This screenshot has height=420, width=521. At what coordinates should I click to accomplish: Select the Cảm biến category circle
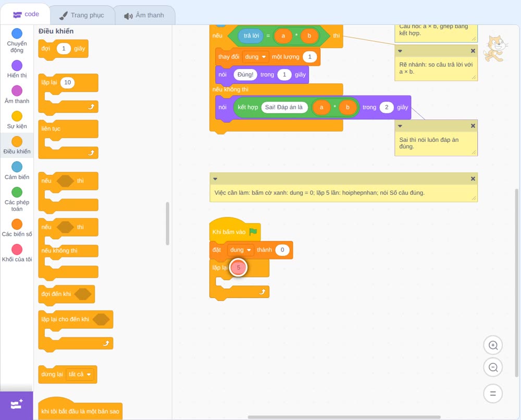[17, 167]
